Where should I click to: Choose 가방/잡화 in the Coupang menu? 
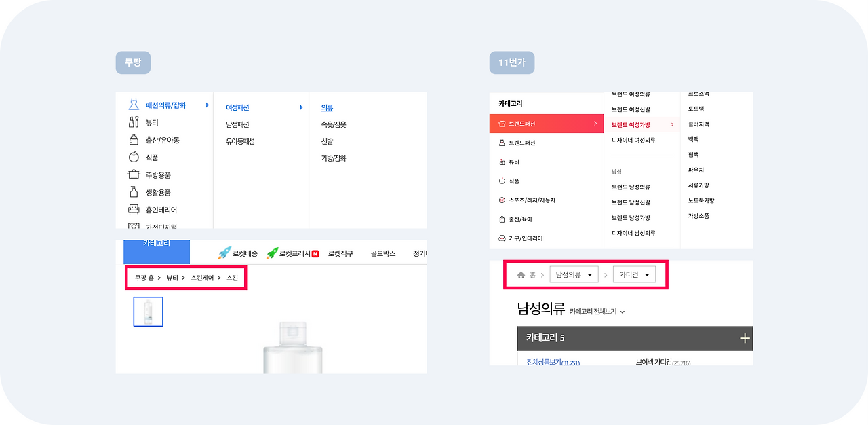[x=334, y=158]
